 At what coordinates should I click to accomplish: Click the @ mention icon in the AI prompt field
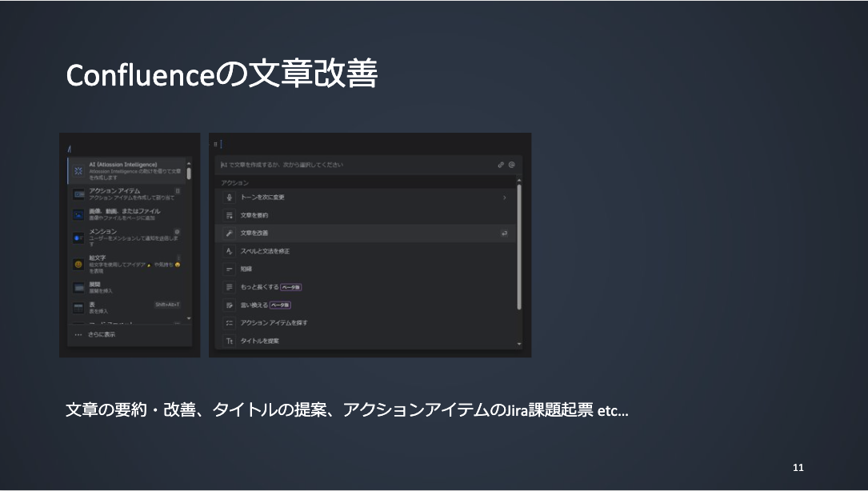coord(511,165)
